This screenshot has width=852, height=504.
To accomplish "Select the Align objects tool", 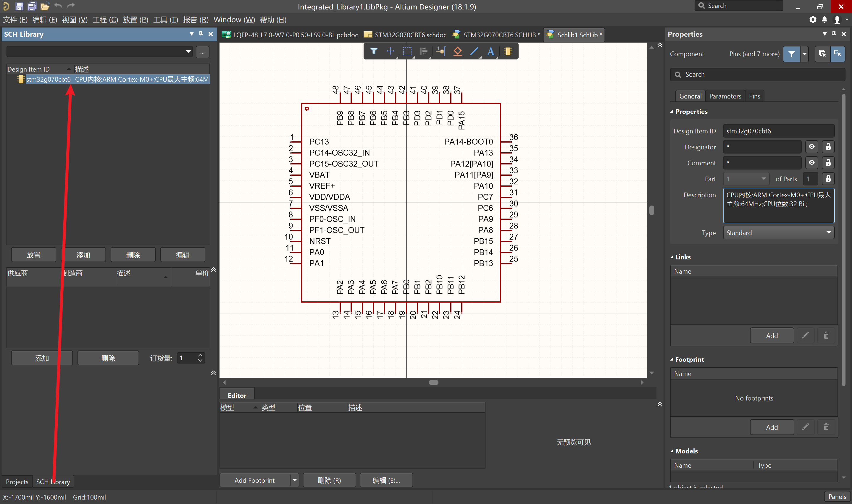I will [424, 51].
